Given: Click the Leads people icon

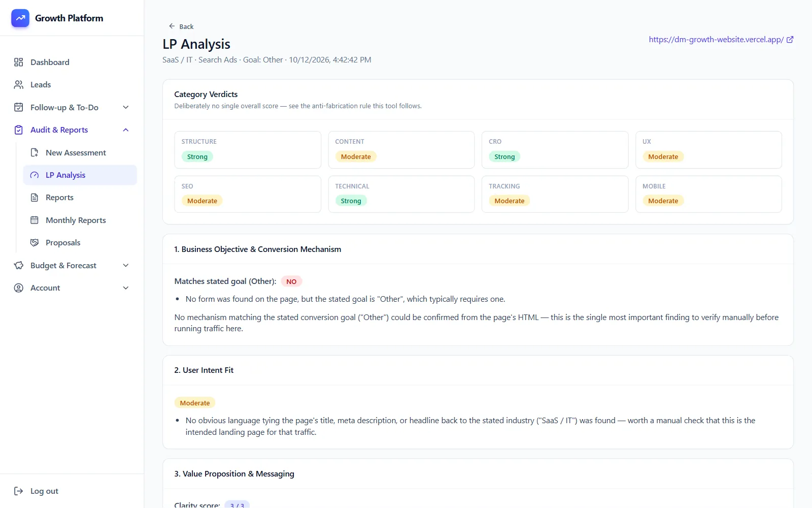Looking at the screenshot, I should coord(19,85).
